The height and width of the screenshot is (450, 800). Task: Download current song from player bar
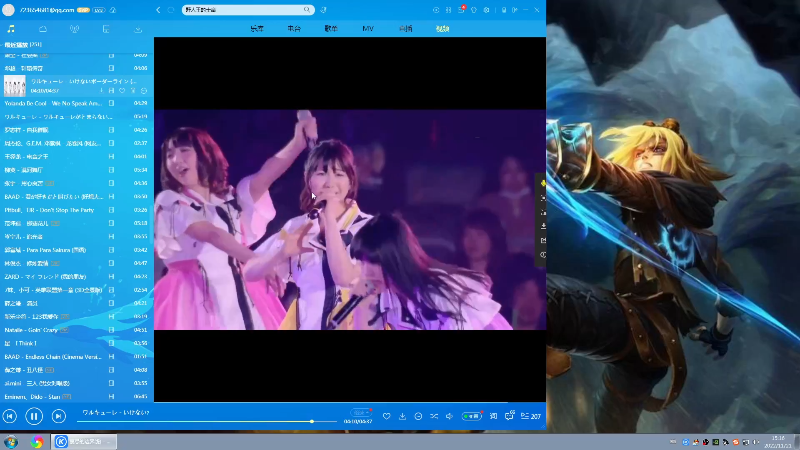[x=403, y=416]
